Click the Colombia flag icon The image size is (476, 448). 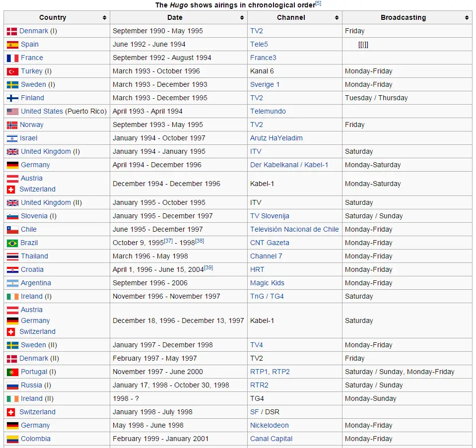pos(12,439)
